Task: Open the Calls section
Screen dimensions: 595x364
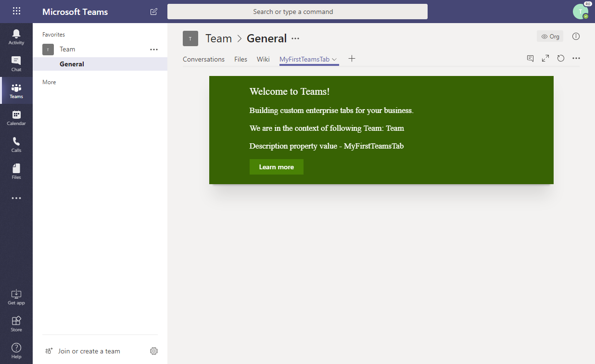Action: point(16,144)
